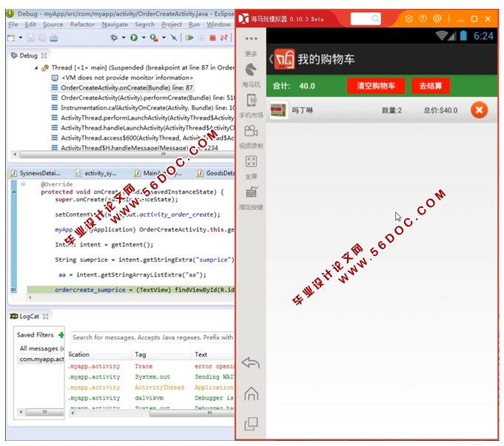Open the External Tools dropdown arrow

coord(164,38)
